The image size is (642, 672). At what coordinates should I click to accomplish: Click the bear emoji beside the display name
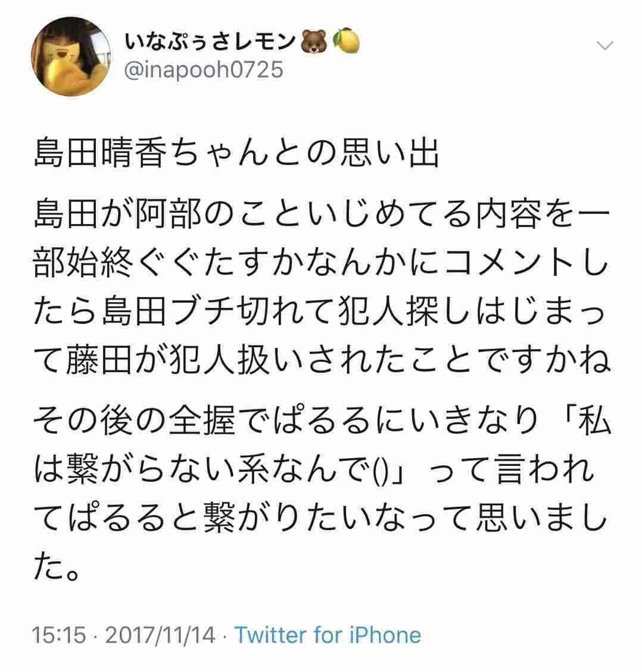pos(313,42)
